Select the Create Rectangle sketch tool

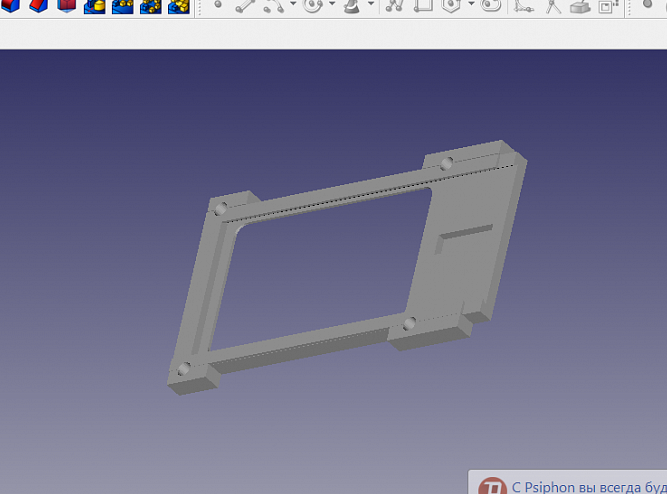(422, 5)
